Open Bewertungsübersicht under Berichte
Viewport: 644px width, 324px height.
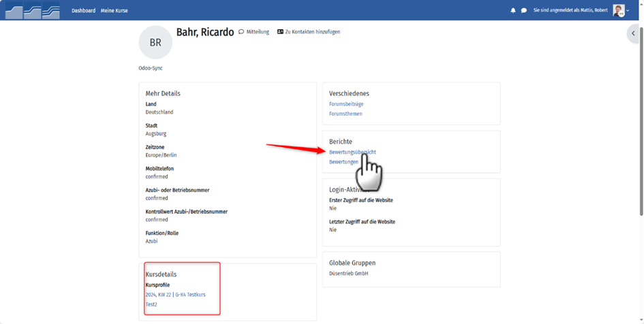tap(352, 152)
